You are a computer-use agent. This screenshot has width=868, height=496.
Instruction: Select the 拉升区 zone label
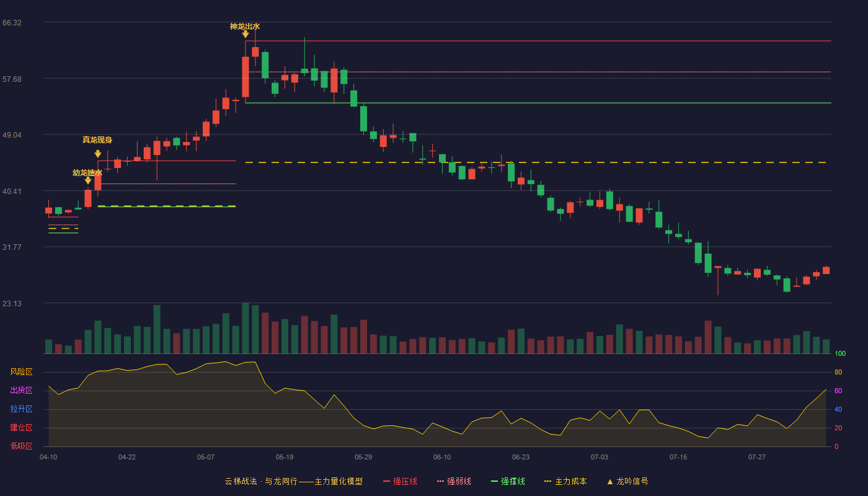coord(21,409)
